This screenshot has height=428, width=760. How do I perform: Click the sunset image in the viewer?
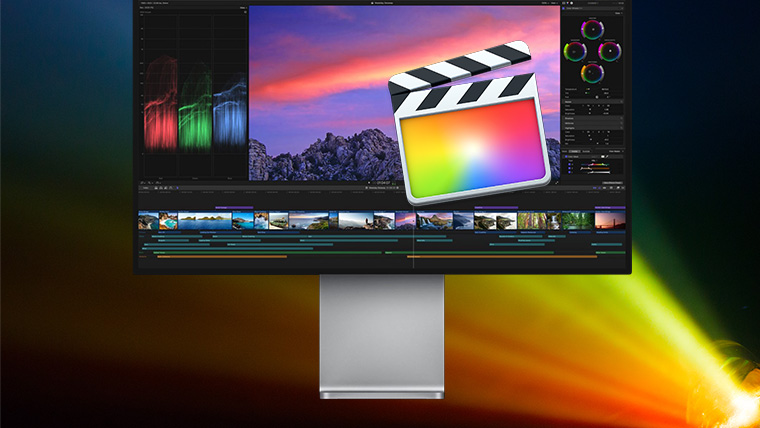coord(404,93)
